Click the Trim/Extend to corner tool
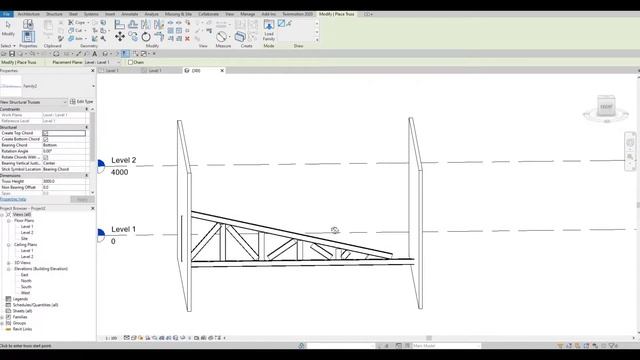640x360 pixels. tap(159, 37)
